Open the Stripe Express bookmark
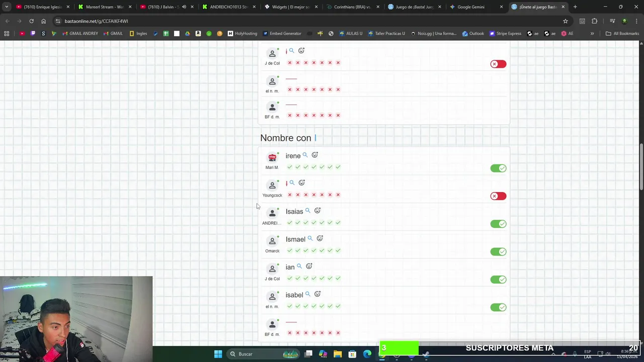Image resolution: width=644 pixels, height=362 pixels. tap(505, 34)
